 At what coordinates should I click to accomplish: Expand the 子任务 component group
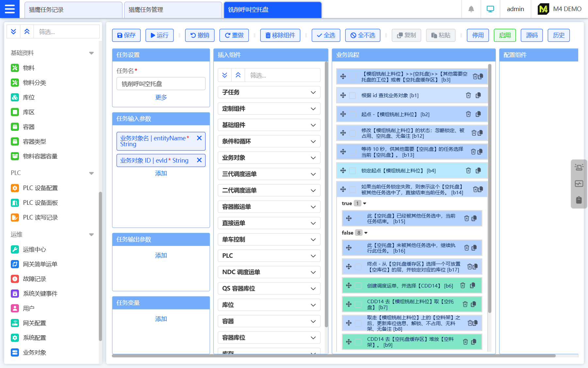pos(269,92)
